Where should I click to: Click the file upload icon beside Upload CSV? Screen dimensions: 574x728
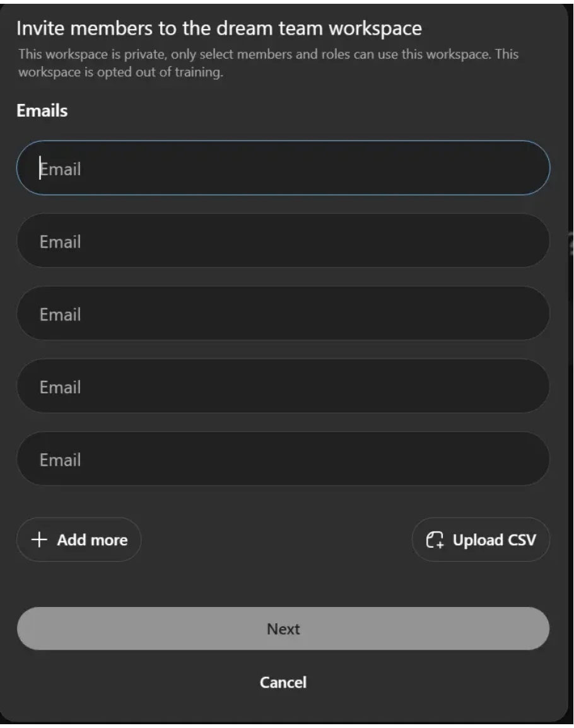[x=436, y=540]
